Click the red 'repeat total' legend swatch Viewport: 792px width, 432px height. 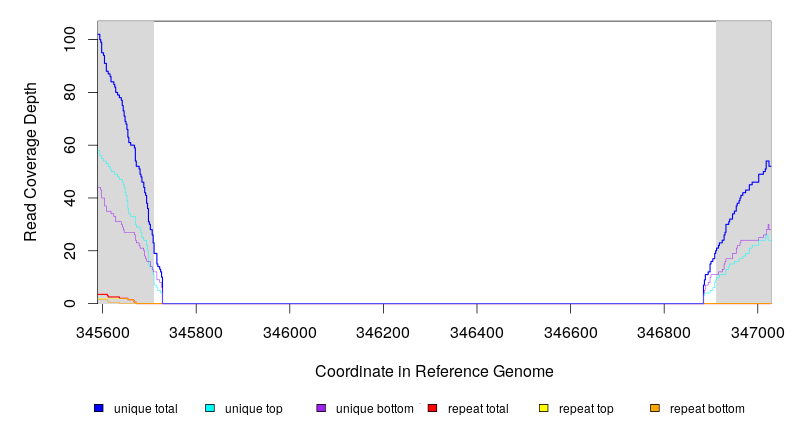pyautogui.click(x=432, y=408)
